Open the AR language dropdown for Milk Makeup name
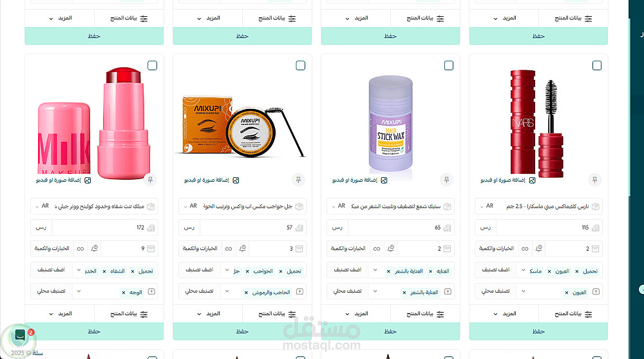Image resolution: width=644 pixels, height=359 pixels. tap(42, 206)
